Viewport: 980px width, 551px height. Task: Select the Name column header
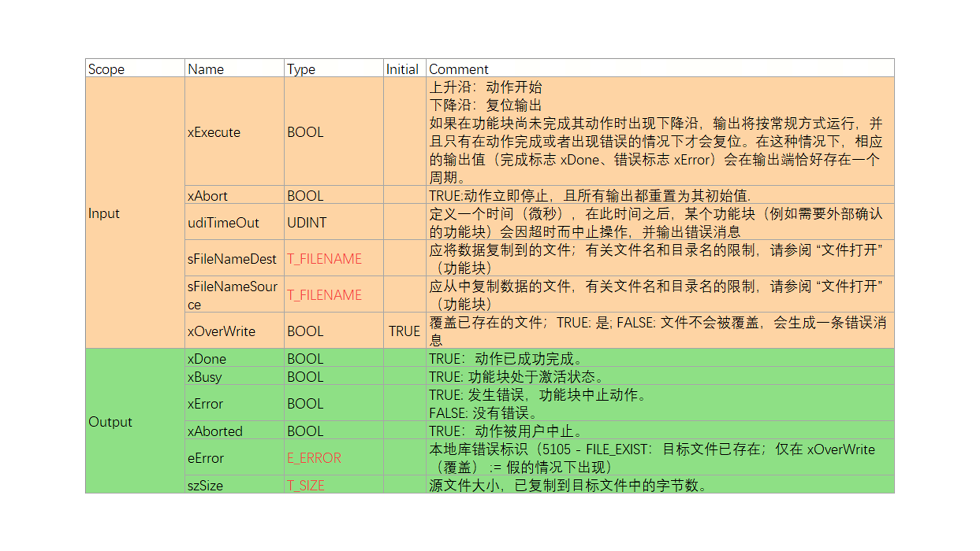point(206,69)
